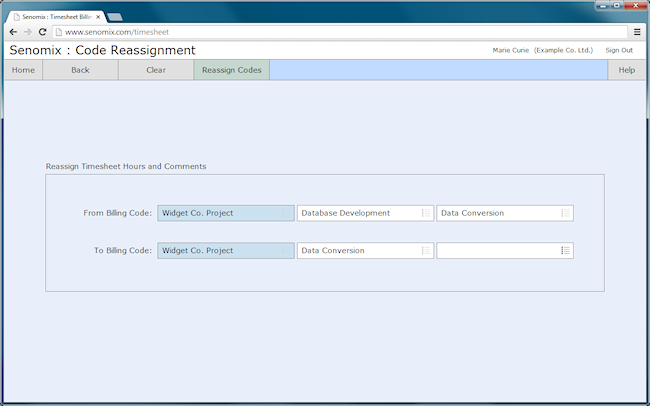Screen dimensions: 650x406
Task: Maximize the browser window
Action: (617, 6)
